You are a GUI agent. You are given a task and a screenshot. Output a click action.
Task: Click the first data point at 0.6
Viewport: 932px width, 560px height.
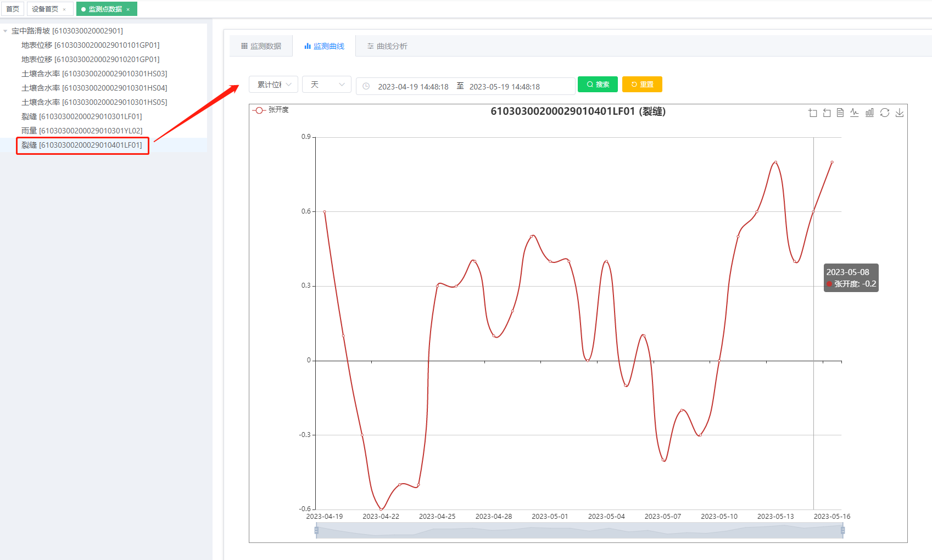(x=325, y=211)
